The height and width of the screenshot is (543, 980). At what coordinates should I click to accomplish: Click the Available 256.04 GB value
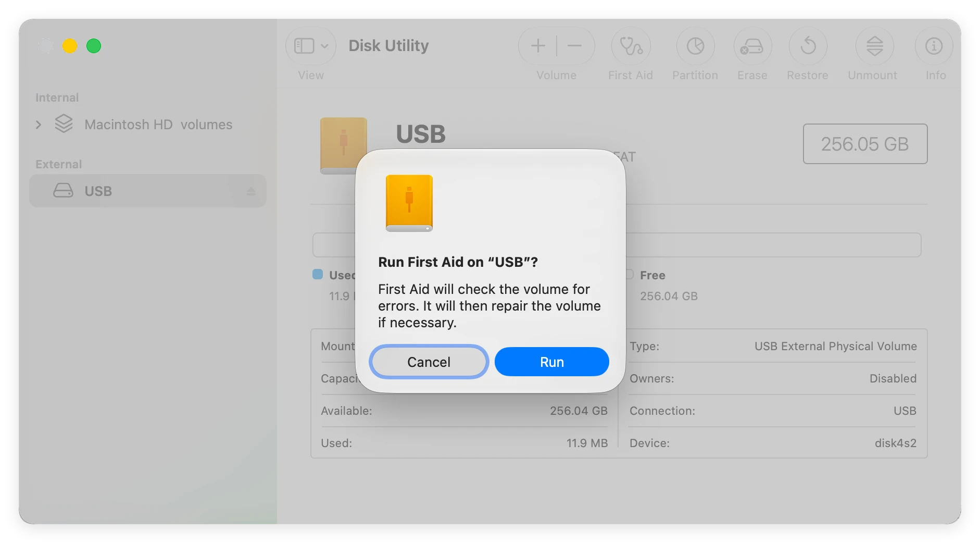coord(579,411)
